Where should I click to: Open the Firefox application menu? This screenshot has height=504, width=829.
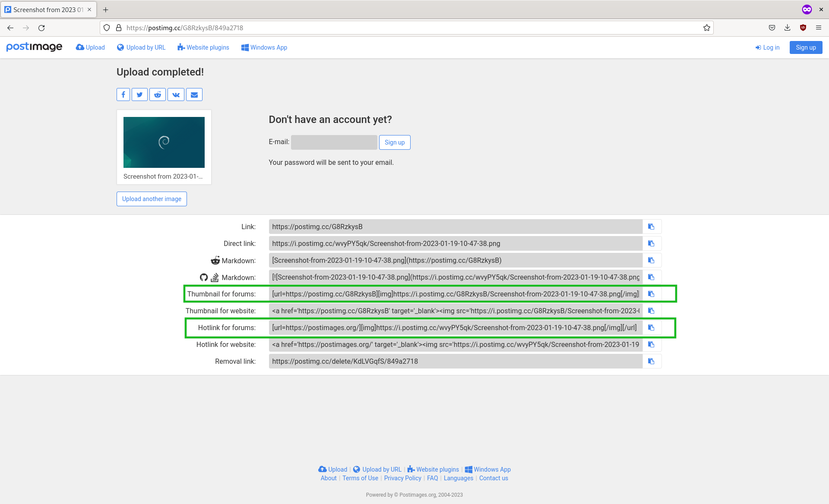pyautogui.click(x=819, y=28)
